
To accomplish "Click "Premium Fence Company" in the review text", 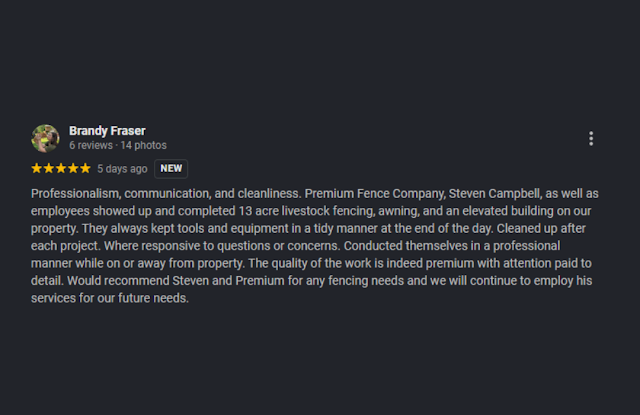I will pos(375,193).
